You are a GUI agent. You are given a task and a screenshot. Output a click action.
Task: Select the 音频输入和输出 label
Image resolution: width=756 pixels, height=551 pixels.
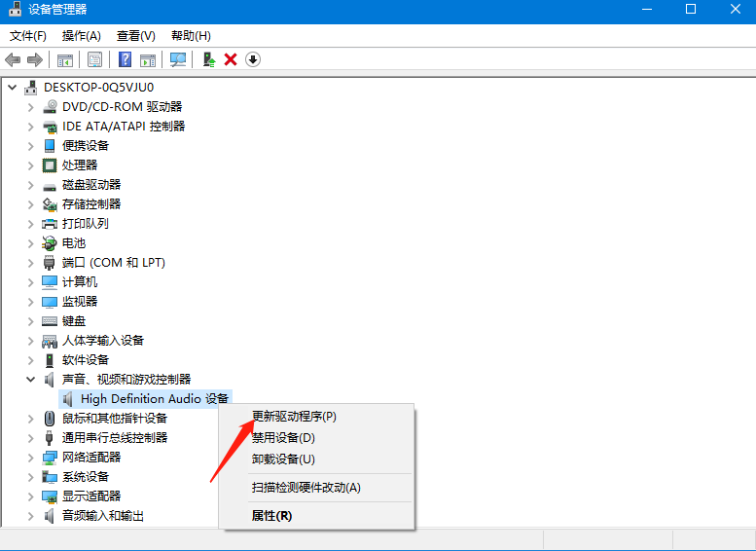coord(103,516)
